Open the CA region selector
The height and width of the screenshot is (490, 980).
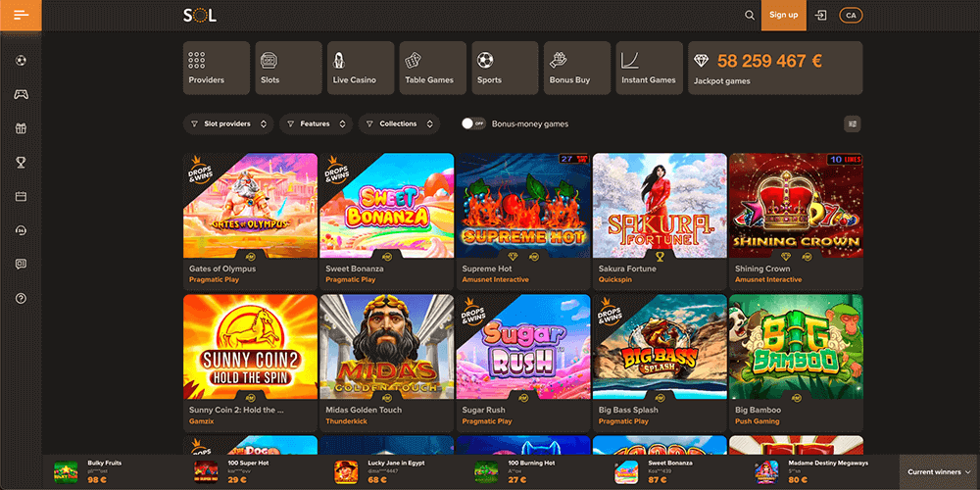point(851,15)
